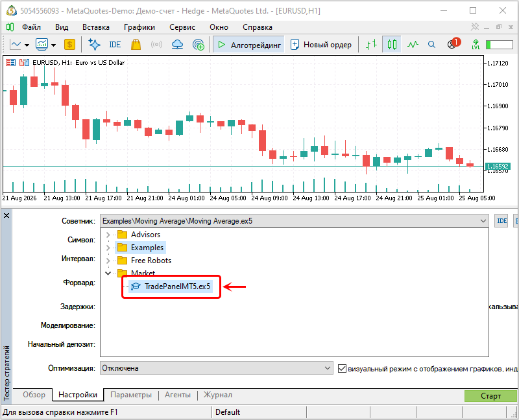The width and height of the screenshot is (519, 420).
Task: Expand the Free Robots folder
Action: click(x=108, y=261)
